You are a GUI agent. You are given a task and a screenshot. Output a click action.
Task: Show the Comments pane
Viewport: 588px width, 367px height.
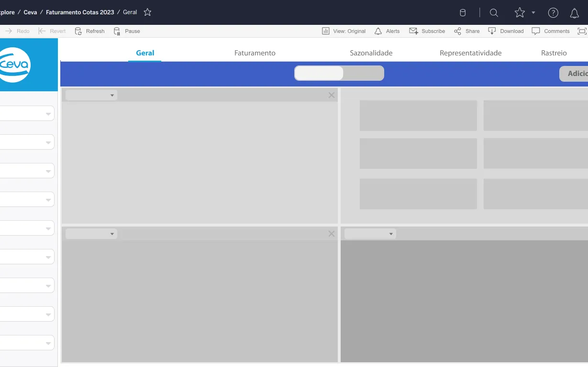pos(551,31)
